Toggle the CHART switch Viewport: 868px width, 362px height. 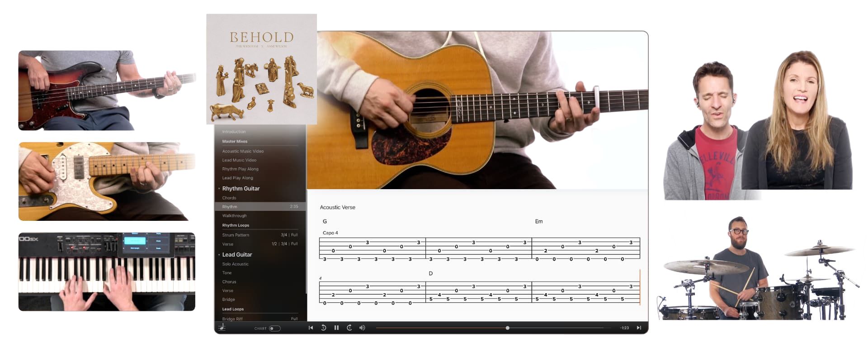point(274,329)
